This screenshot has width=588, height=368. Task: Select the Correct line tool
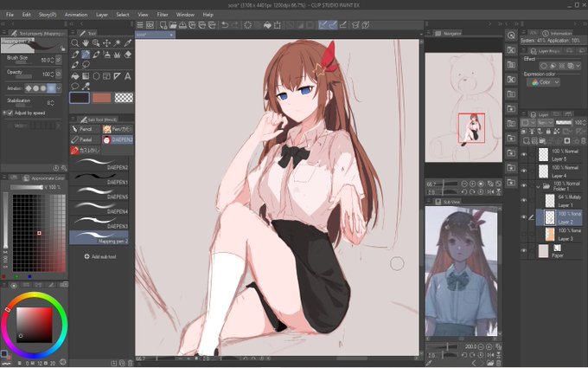86,87
